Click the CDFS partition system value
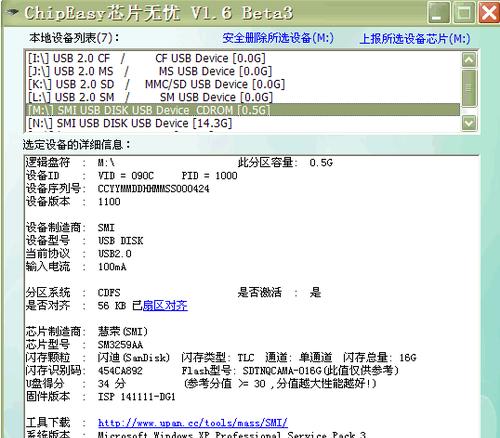 pos(109,293)
